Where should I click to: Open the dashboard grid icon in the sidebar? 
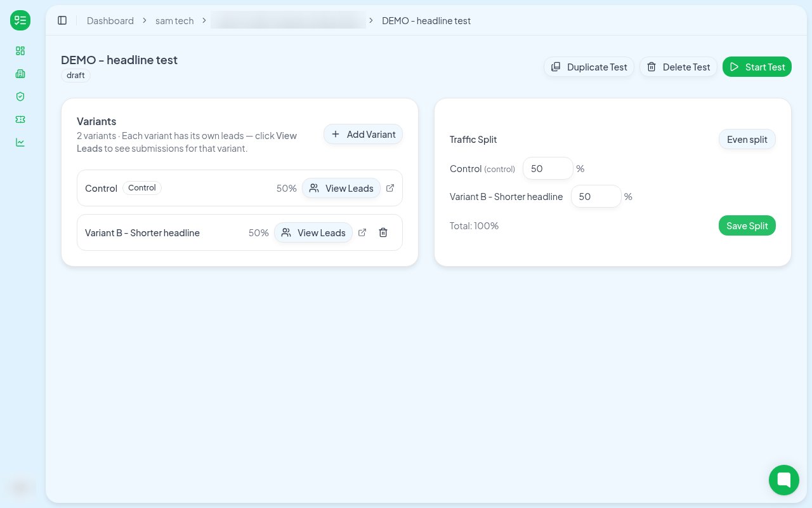(x=20, y=51)
